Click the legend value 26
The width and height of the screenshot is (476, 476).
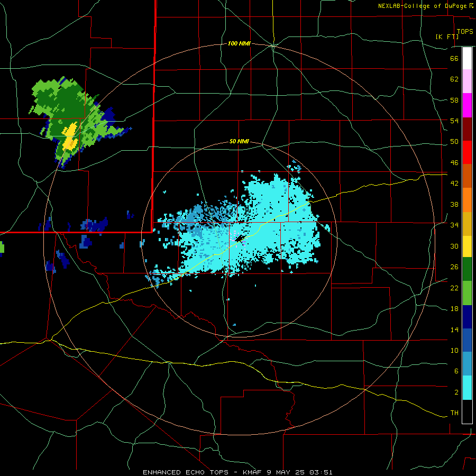pos(454,267)
